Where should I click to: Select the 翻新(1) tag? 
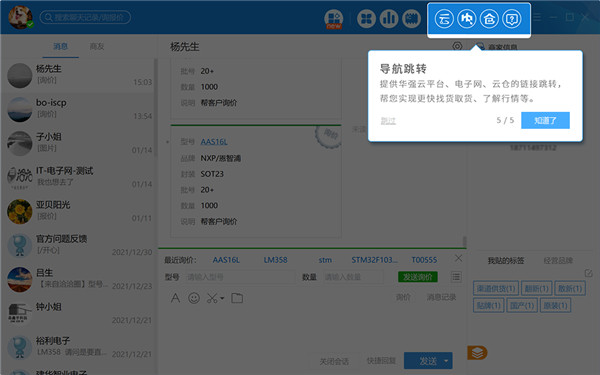(x=536, y=289)
